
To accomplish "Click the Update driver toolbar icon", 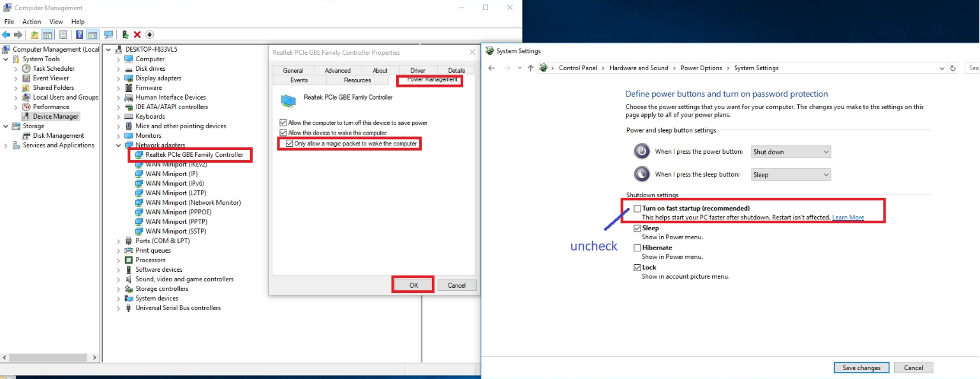I will [126, 34].
